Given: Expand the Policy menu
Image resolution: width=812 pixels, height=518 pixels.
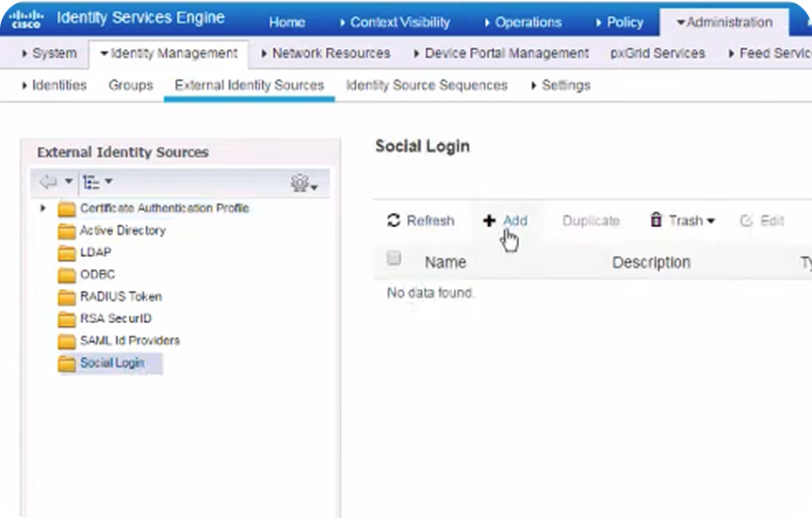Looking at the screenshot, I should point(619,23).
